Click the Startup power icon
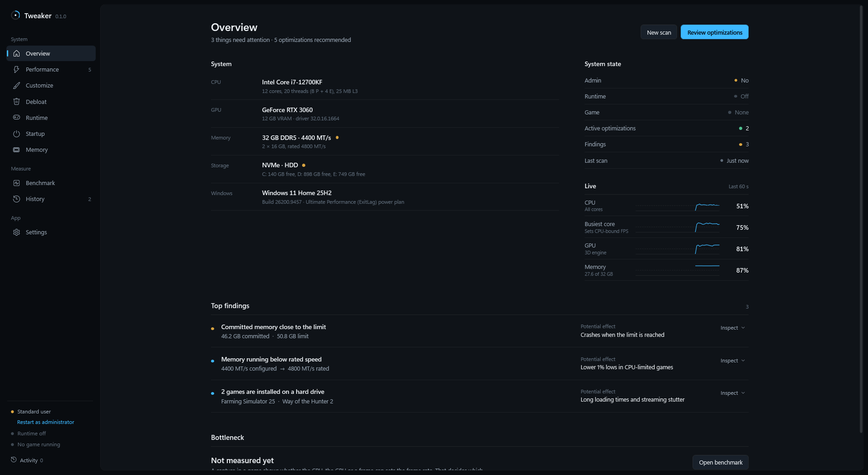 click(x=16, y=134)
